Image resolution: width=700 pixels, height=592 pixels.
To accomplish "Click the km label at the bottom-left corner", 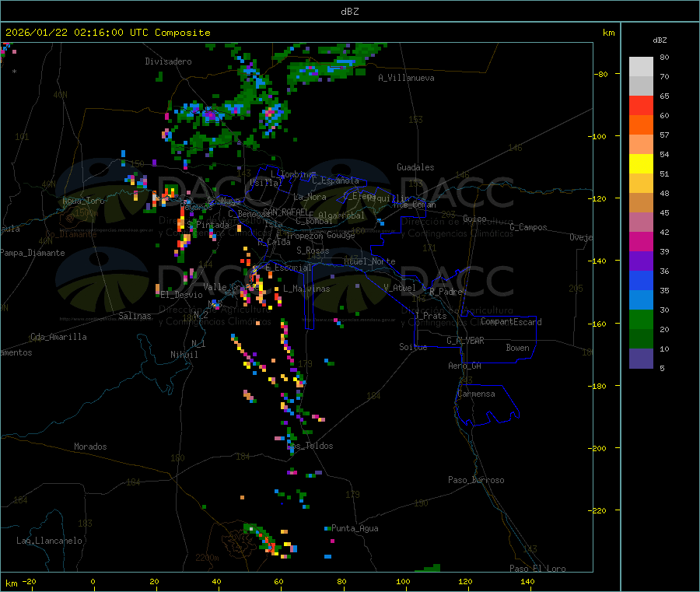I will 12,583.
